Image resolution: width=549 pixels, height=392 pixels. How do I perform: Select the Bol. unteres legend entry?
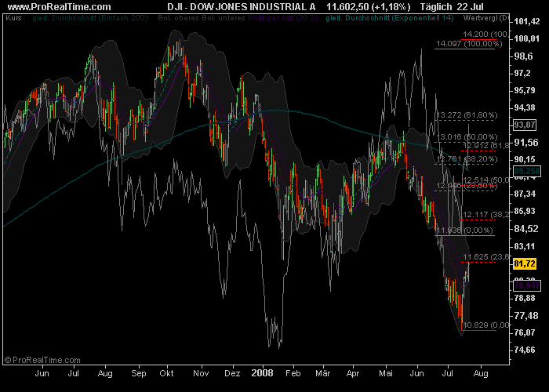[x=224, y=18]
